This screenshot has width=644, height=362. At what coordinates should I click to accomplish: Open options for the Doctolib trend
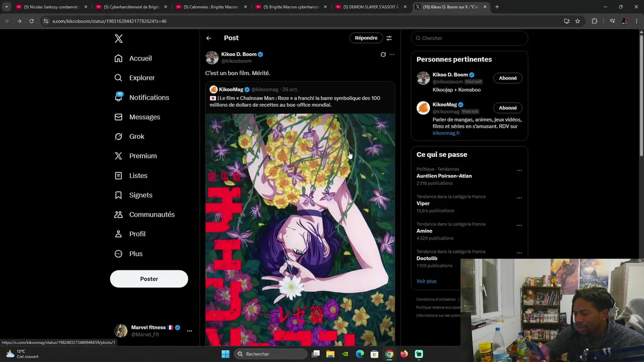pos(519,253)
